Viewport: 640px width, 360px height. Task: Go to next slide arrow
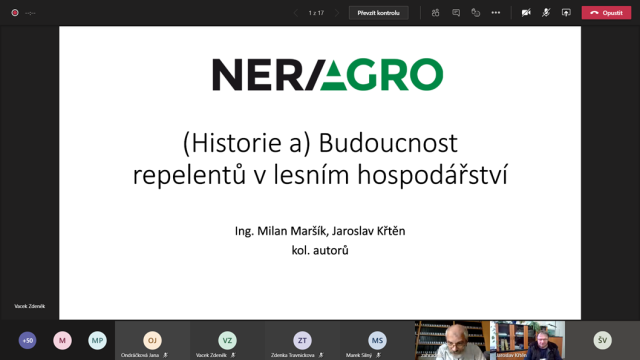(337, 13)
